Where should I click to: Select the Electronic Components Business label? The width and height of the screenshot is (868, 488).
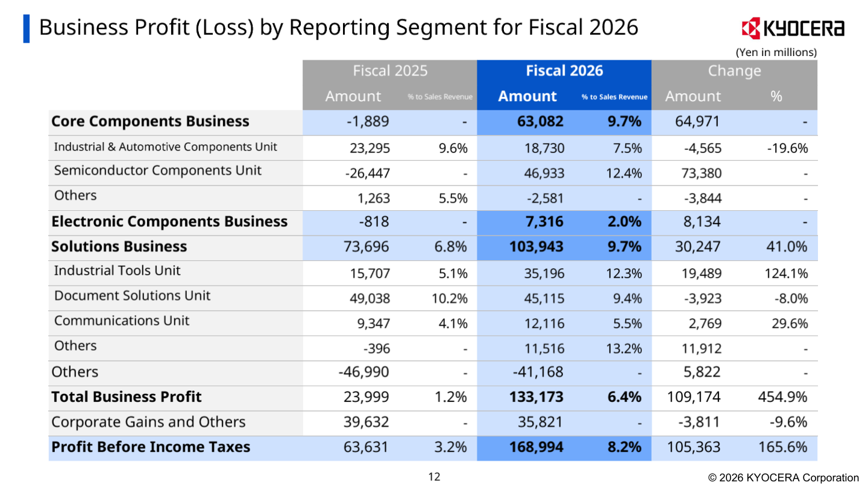[169, 222]
